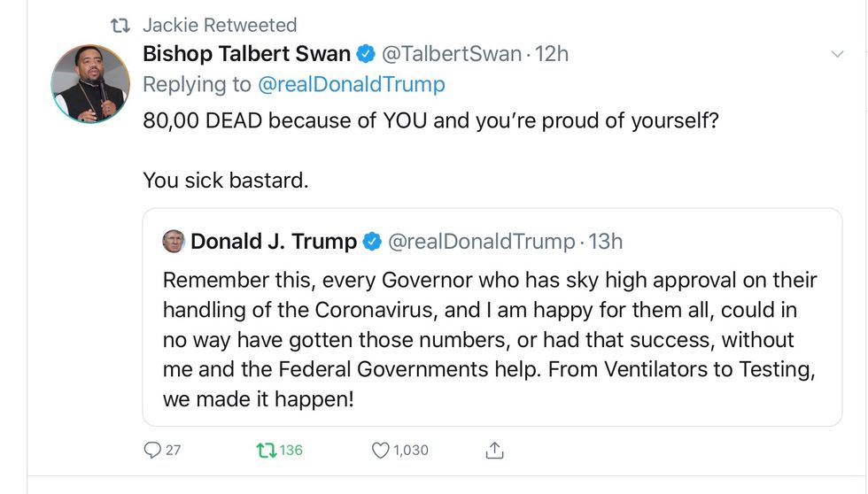Click the reply speech bubble icon
This screenshot has height=494, width=868.
152,451
